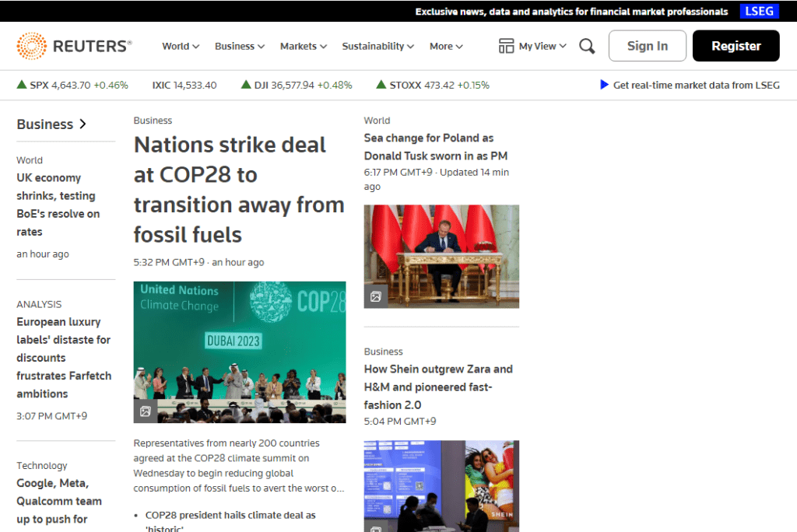Click the My View layout icon

[507, 46]
